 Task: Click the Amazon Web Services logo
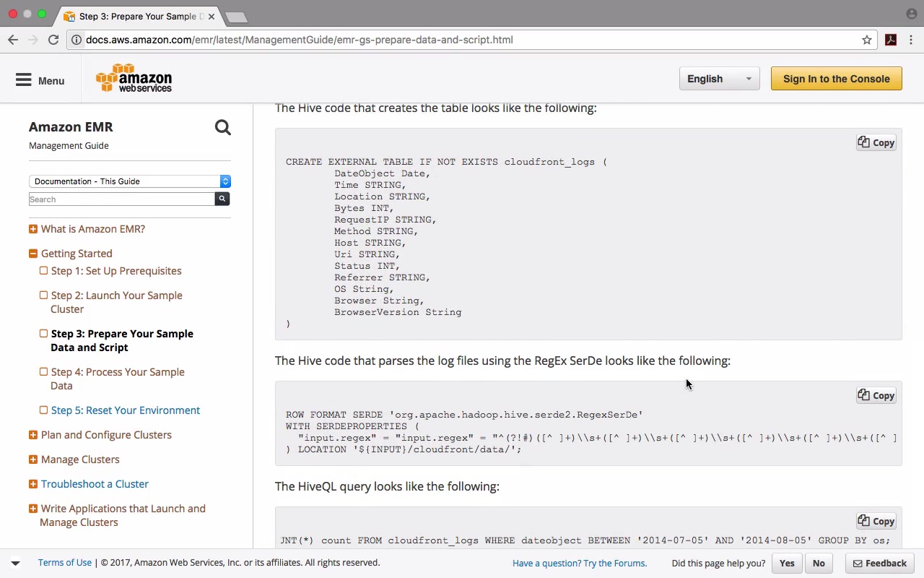[x=134, y=78]
